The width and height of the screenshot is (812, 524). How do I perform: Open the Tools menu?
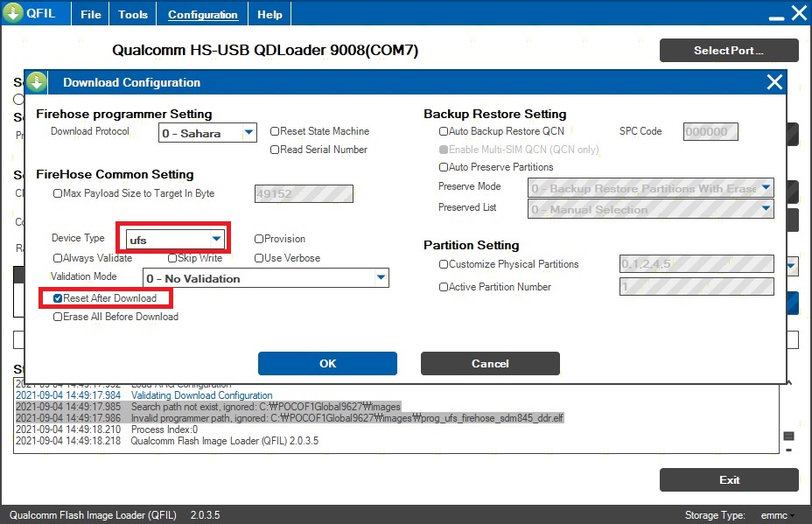(133, 15)
